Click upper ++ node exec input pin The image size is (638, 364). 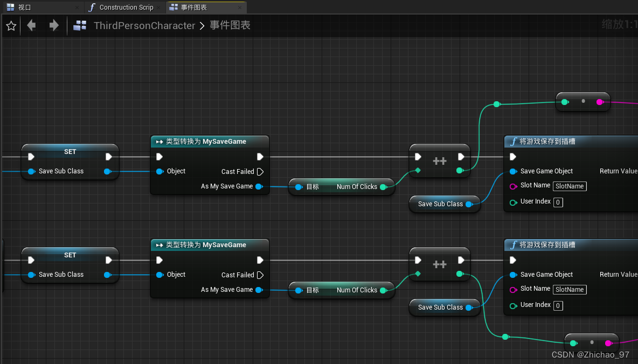pyautogui.click(x=418, y=157)
